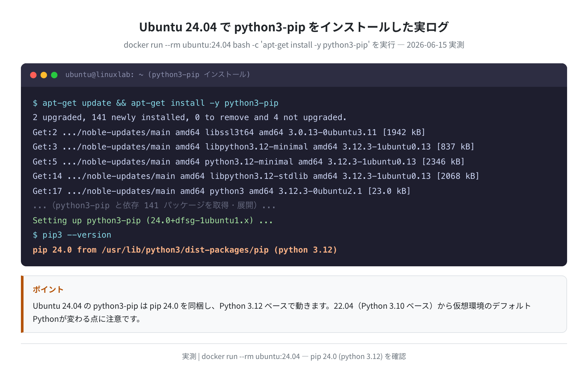Click the Get:17 python3 amd64 line
This screenshot has width=588, height=374.
click(221, 191)
